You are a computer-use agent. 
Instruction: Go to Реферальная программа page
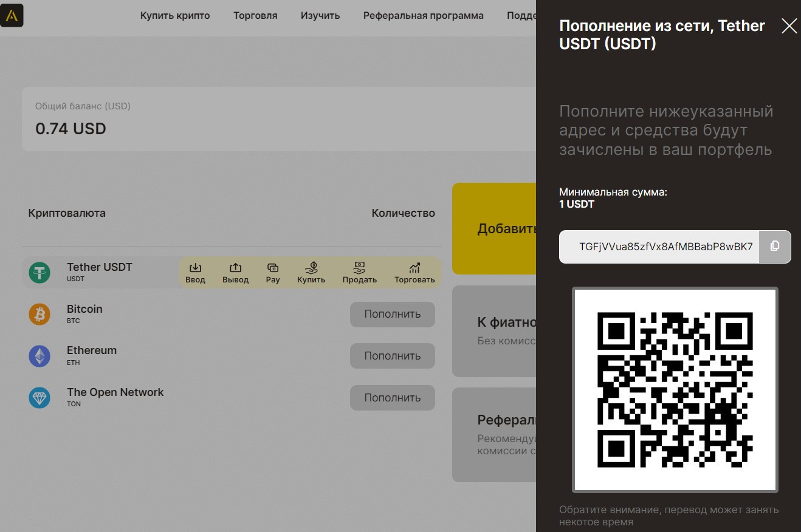423,16
